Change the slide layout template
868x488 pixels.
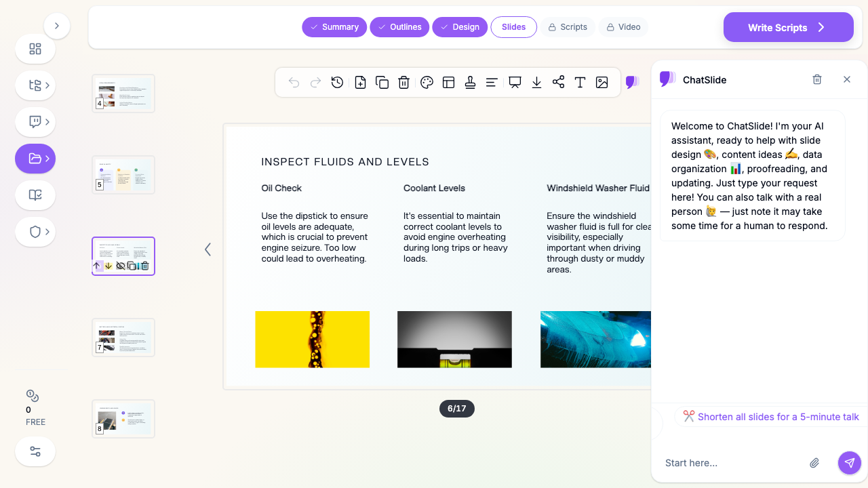click(x=448, y=82)
